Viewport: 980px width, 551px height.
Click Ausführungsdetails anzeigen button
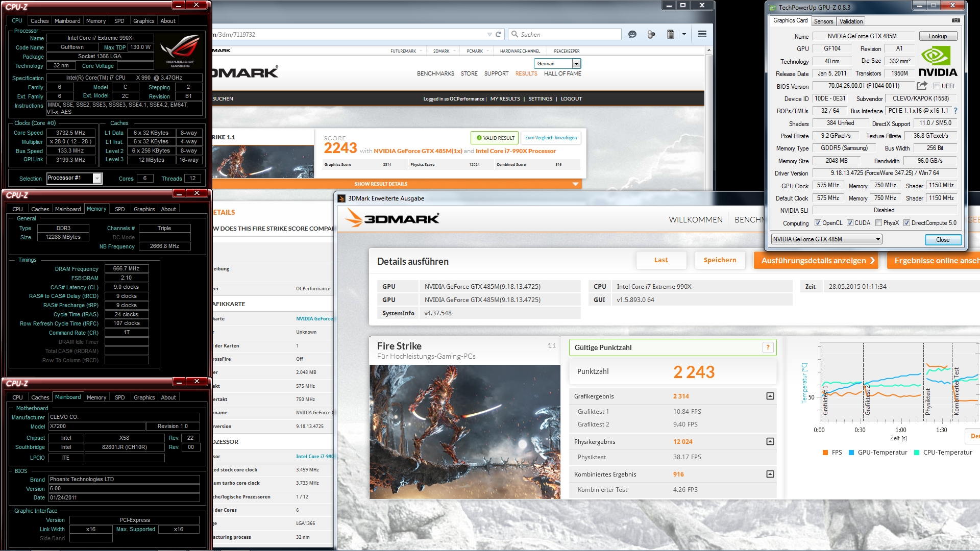click(x=816, y=261)
